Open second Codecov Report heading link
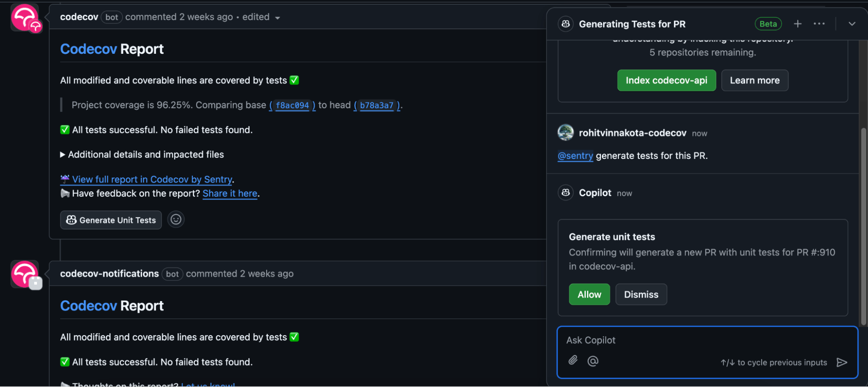868x387 pixels. [x=89, y=306]
